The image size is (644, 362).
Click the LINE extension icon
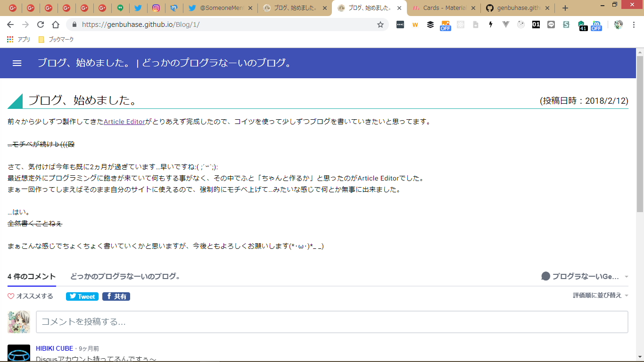551,25
